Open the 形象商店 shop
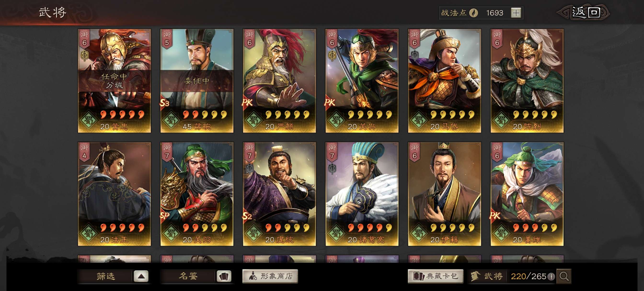 point(270,276)
